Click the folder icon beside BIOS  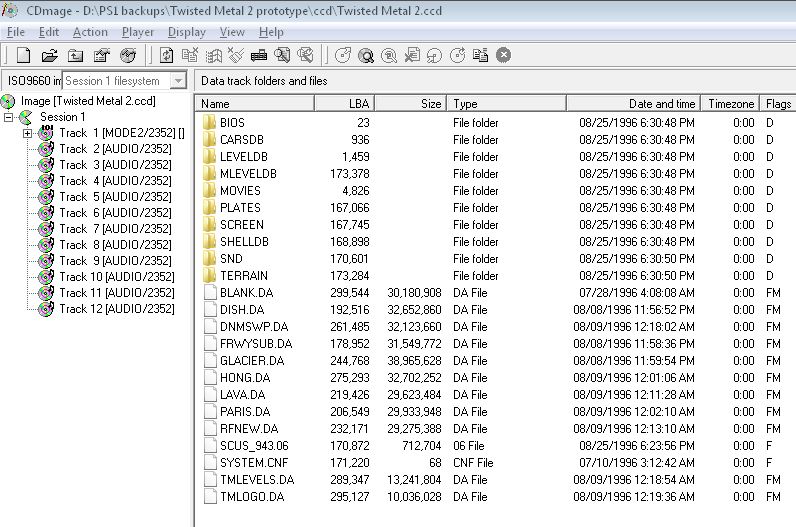(209, 122)
